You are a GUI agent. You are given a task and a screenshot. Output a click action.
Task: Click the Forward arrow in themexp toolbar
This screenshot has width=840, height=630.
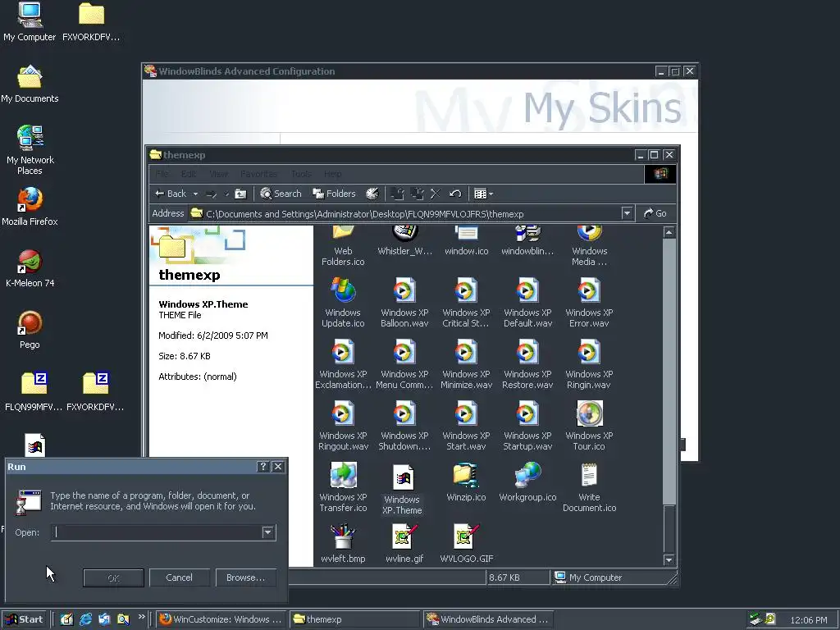(212, 194)
